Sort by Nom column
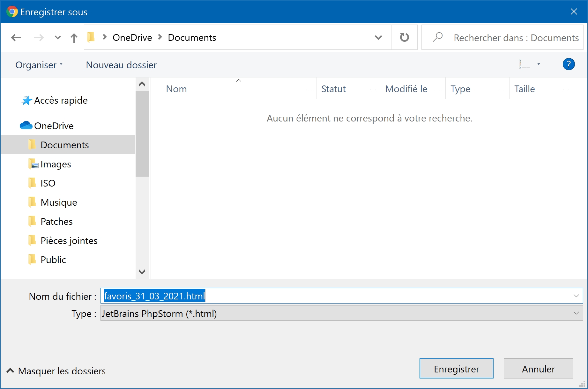The image size is (588, 389). (176, 89)
